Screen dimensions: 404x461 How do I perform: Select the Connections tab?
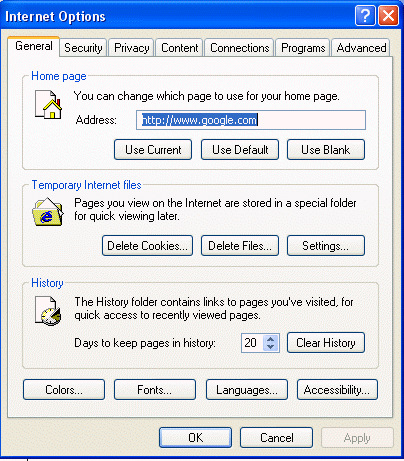coord(240,48)
